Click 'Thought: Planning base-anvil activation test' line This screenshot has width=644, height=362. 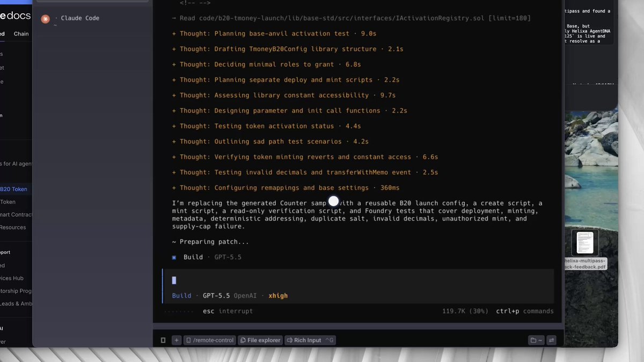tap(274, 34)
